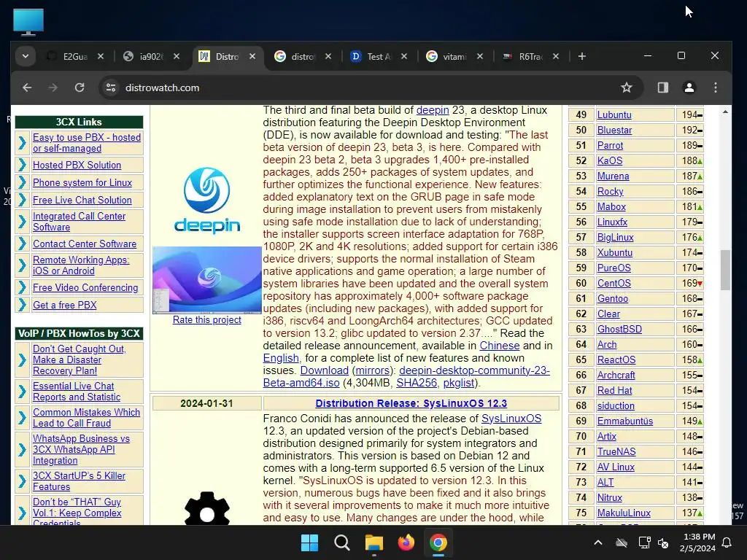747x560 pixels.
Task: Open Free Video Conferencing link
Action: [85, 287]
